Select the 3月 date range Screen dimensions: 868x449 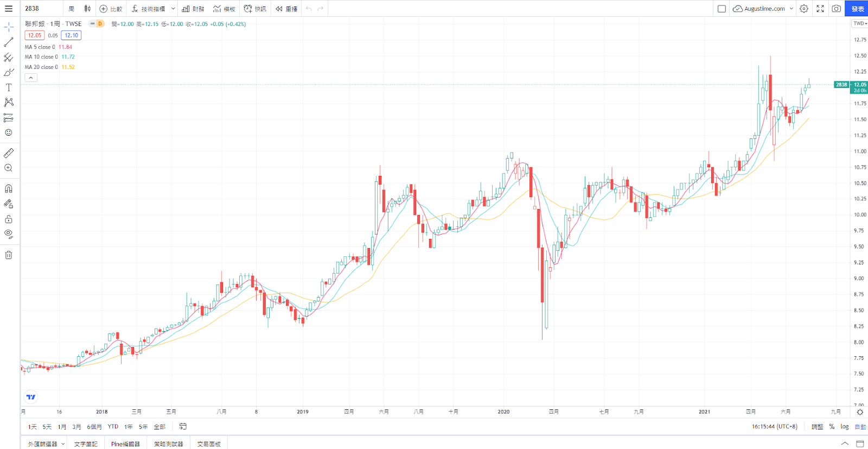[x=76, y=427]
